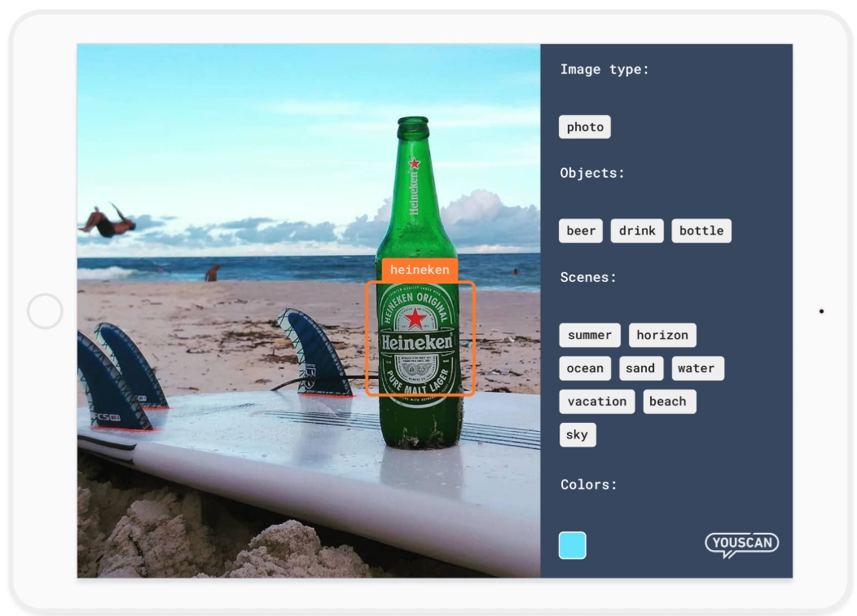This screenshot has height=616, width=857.
Task: Click the 'Colors:' heading
Action: coord(589,485)
